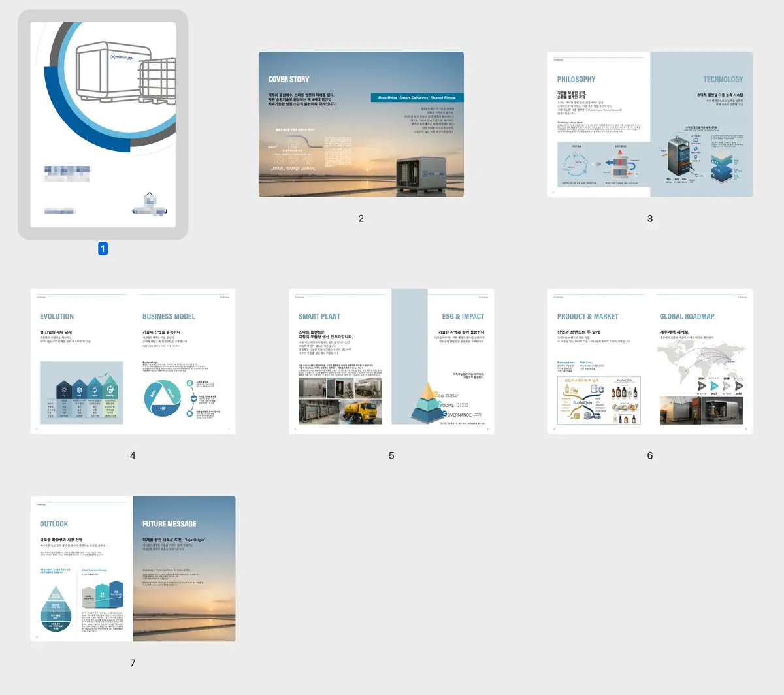Click the COVER STORY heading on page 2
The height and width of the screenshot is (695, 784).
tap(288, 79)
